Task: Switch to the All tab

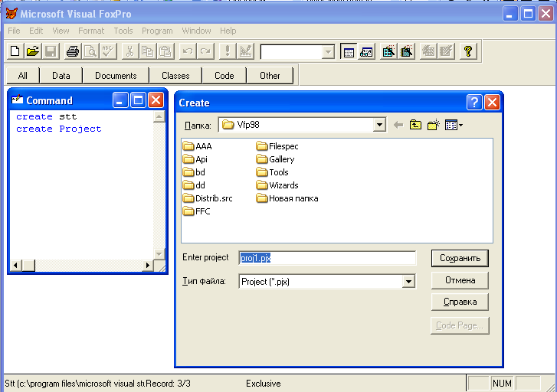Action: [23, 76]
